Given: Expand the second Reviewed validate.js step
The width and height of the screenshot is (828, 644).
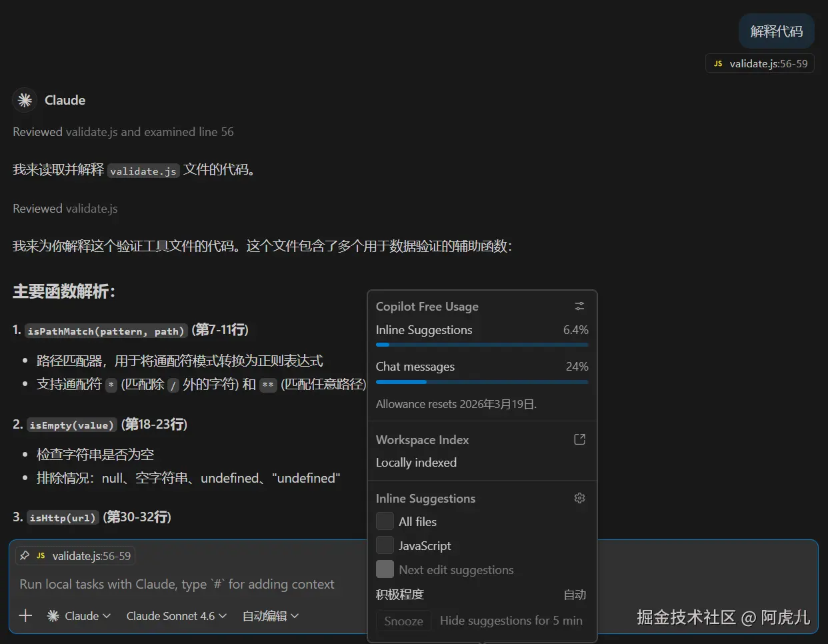Looking at the screenshot, I should click(65, 209).
